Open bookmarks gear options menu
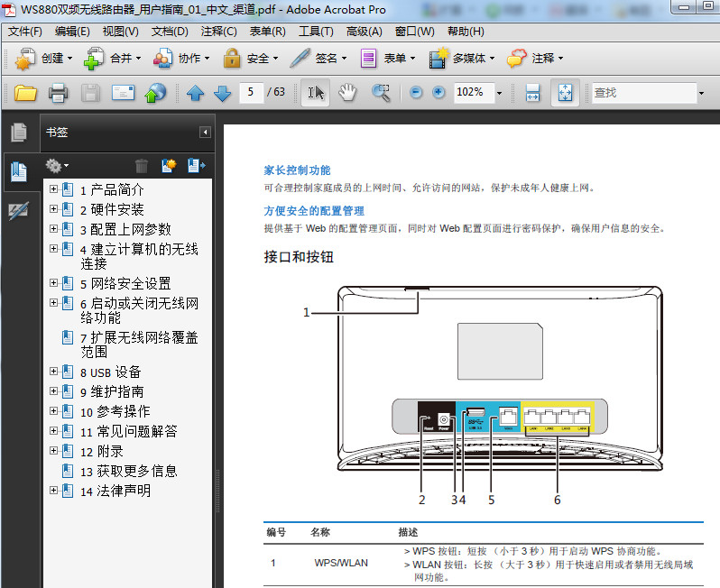This screenshot has width=720, height=588. coord(57,166)
